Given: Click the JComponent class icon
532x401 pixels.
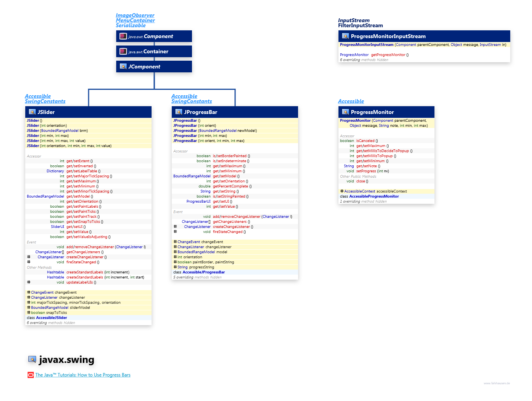Looking at the screenshot, I should click(123, 67).
